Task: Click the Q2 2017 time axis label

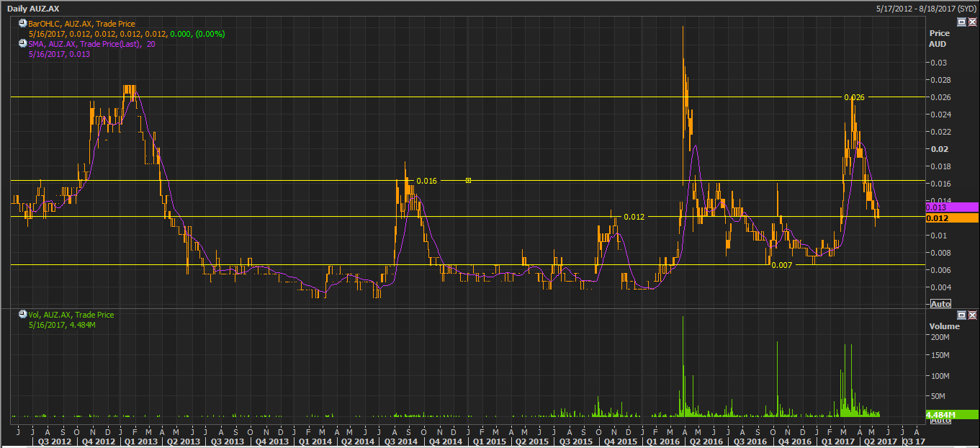Action: [x=881, y=441]
